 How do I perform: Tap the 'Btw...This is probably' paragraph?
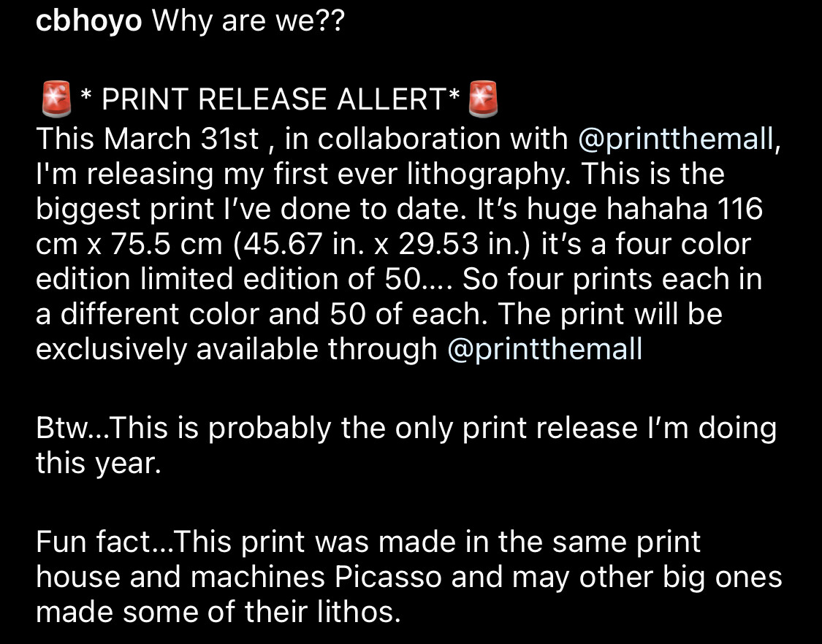[406, 445]
